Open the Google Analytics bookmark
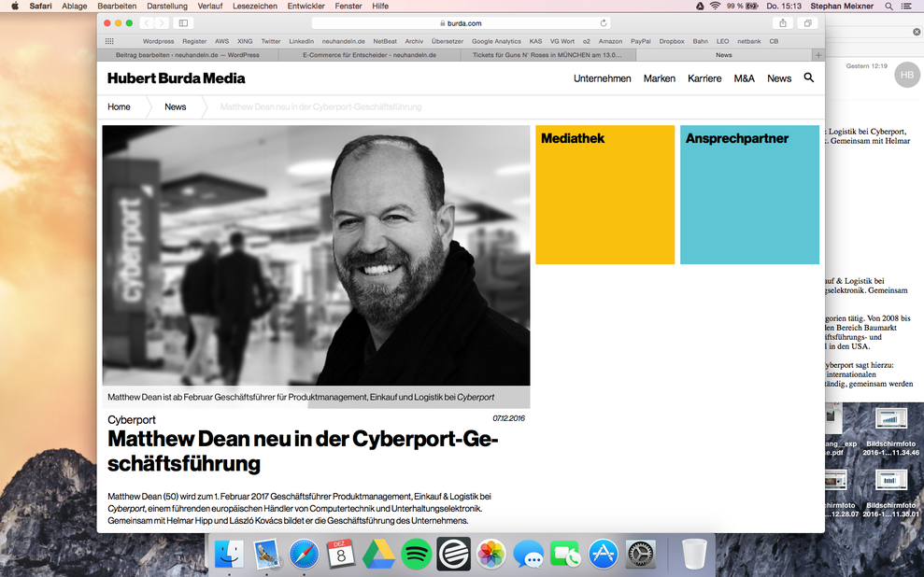 click(x=496, y=41)
